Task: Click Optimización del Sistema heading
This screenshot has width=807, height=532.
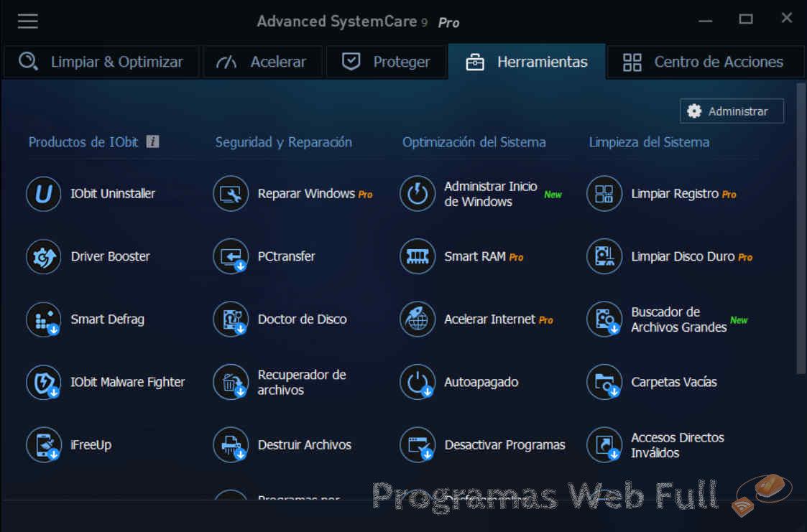Action: coord(474,142)
